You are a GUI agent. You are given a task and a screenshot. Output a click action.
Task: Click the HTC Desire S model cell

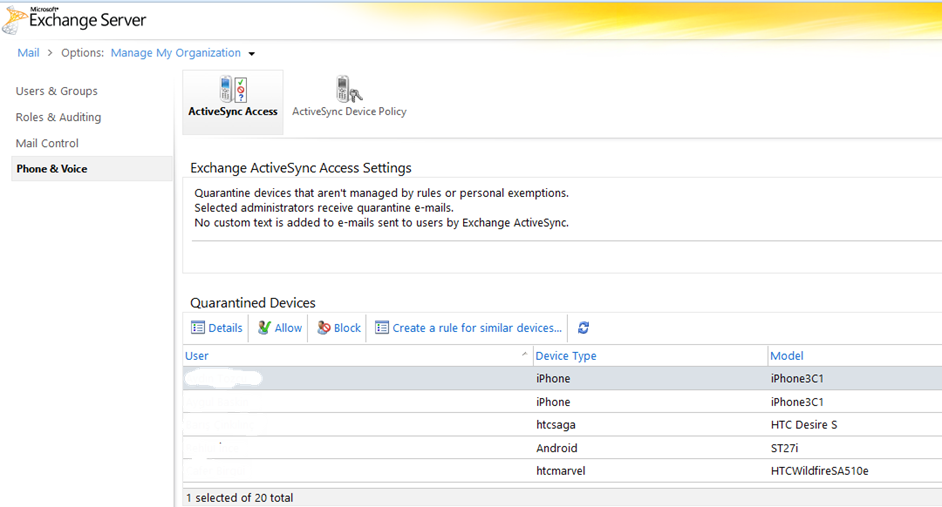[804, 425]
